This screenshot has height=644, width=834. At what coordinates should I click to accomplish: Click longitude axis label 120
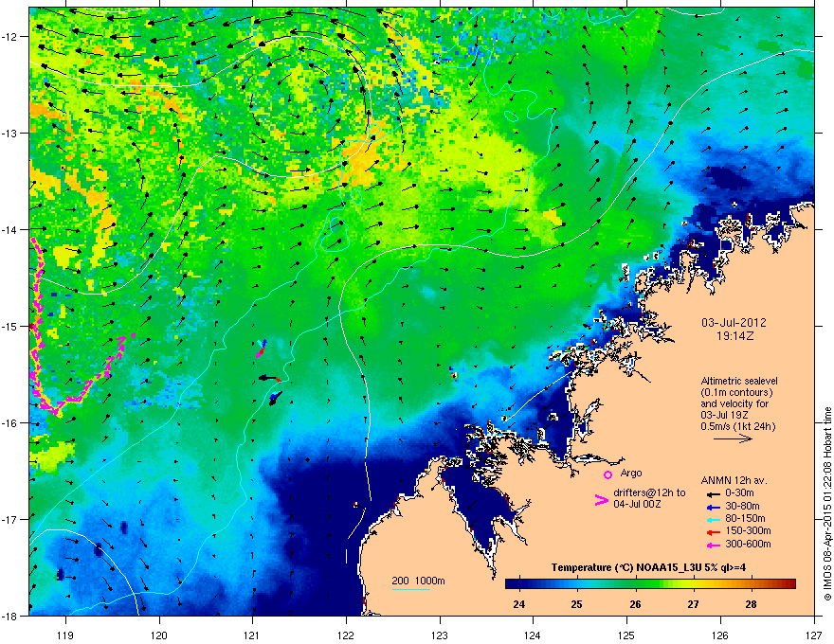159,635
